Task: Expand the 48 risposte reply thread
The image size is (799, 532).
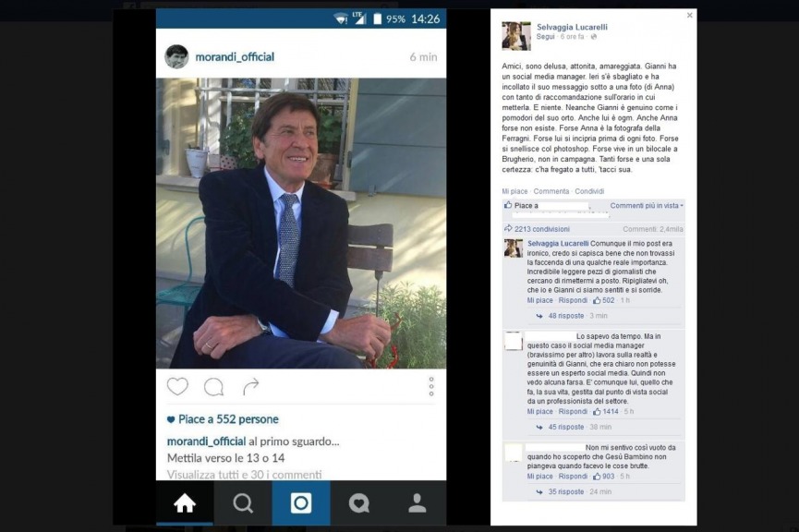Action: pos(565,316)
